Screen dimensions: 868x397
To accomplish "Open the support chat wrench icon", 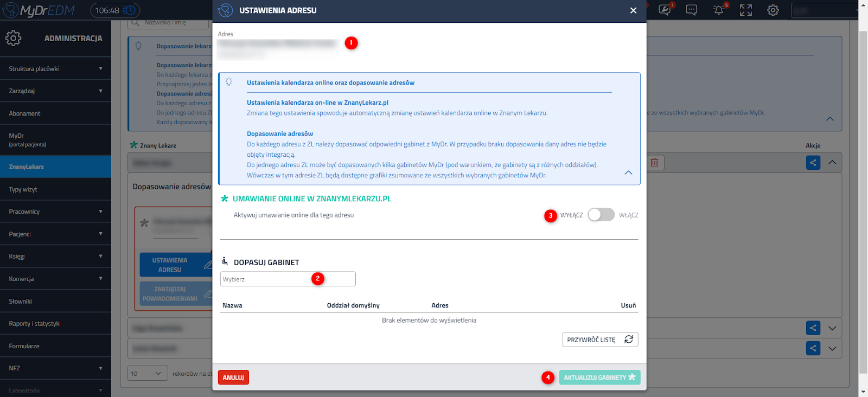I will [x=665, y=10].
